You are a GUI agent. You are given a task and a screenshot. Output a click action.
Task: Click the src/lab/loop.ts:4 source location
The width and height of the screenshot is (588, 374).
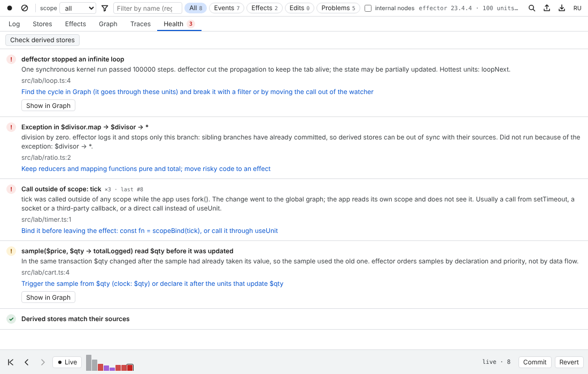click(46, 81)
